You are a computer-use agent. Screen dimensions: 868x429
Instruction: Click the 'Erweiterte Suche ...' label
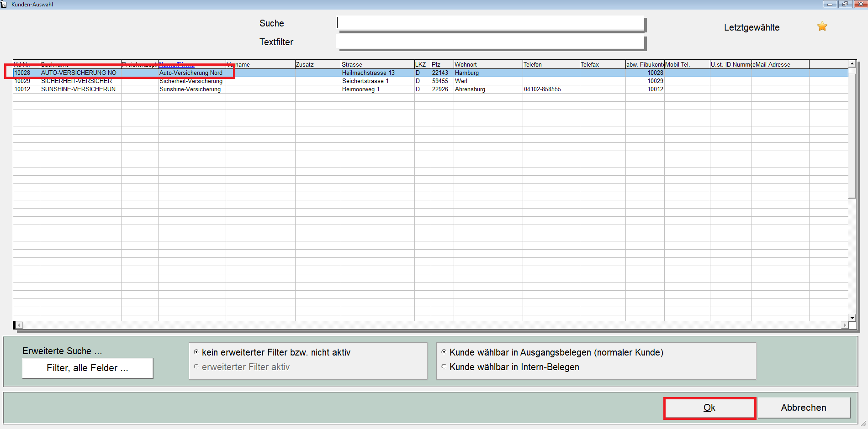pos(62,351)
